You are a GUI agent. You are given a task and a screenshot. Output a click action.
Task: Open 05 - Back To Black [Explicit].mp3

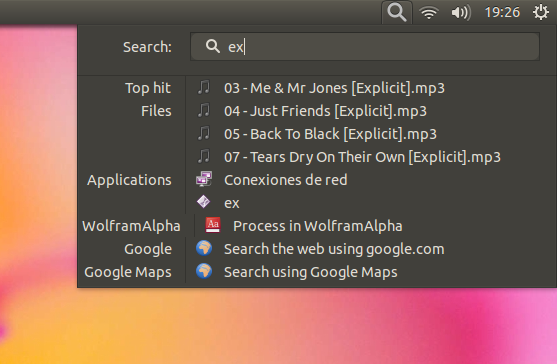330,134
